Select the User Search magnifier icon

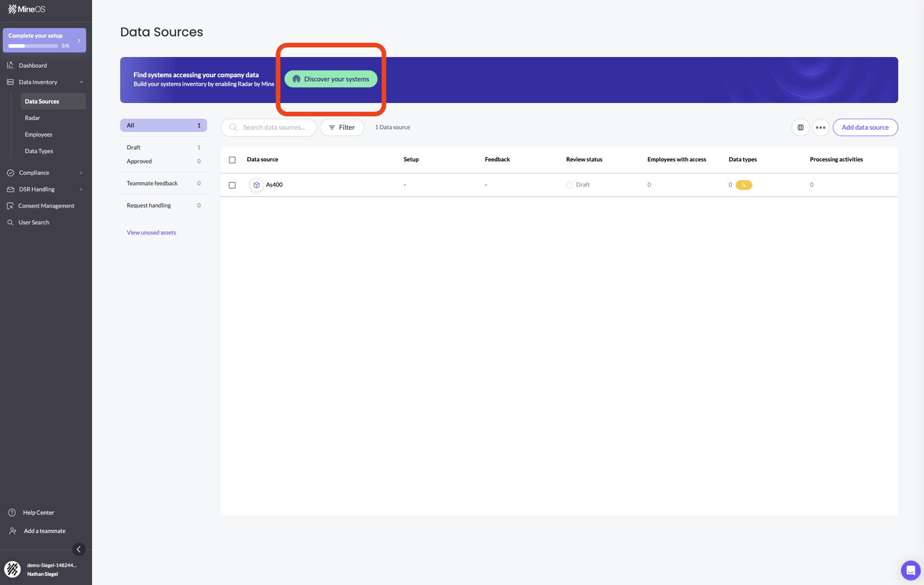pyautogui.click(x=10, y=222)
